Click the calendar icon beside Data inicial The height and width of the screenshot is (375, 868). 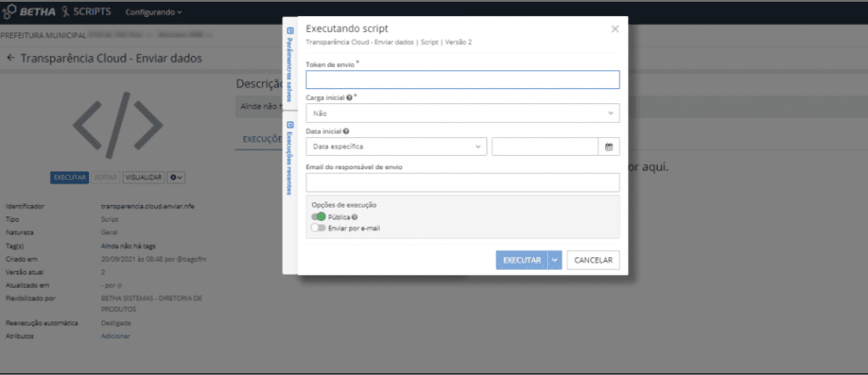pos(610,147)
